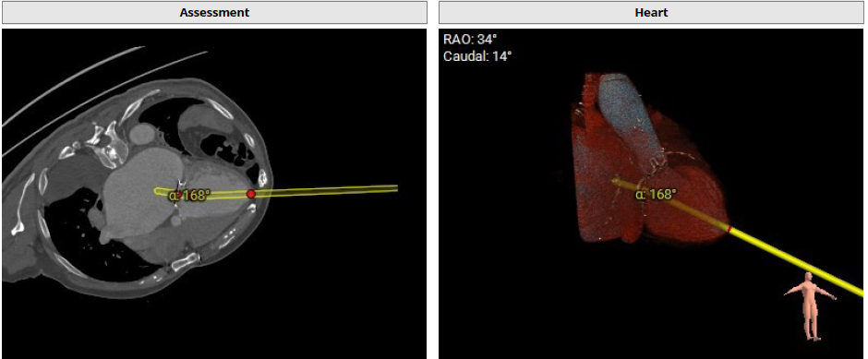
Task: Click the Caudal: 14° angle readout
Action: tap(477, 56)
